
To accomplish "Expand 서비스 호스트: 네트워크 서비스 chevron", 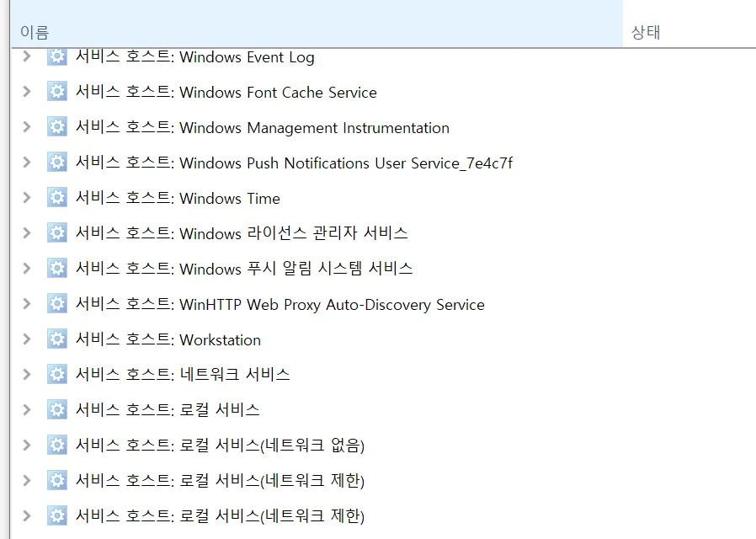I will (x=27, y=374).
